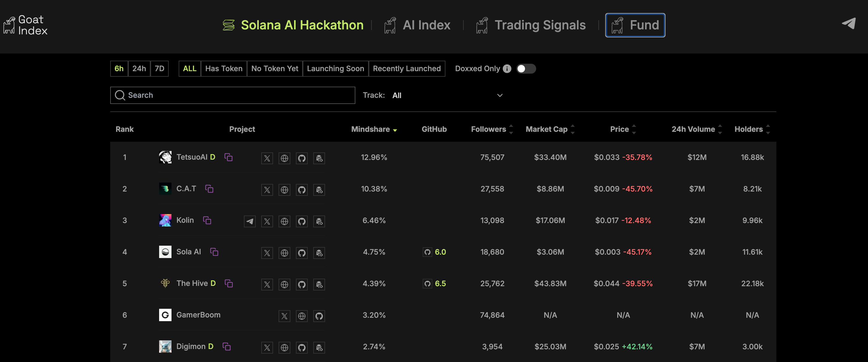Open the website globe icon for C.A.T
868x362 pixels.
click(x=284, y=190)
